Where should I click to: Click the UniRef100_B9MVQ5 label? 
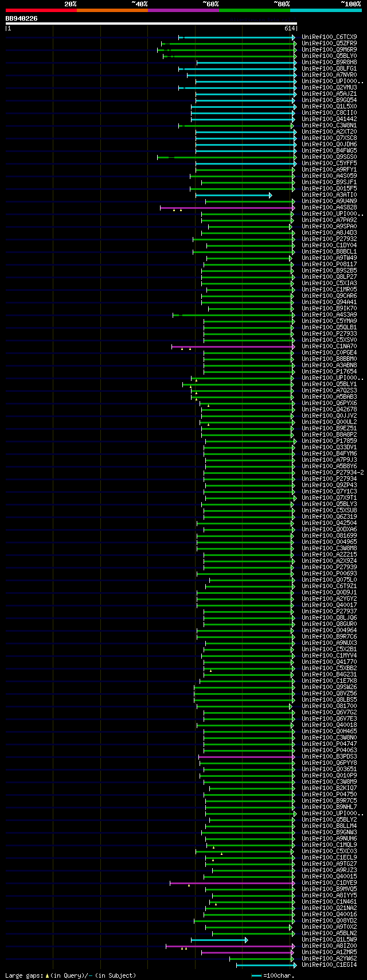coord(329,889)
